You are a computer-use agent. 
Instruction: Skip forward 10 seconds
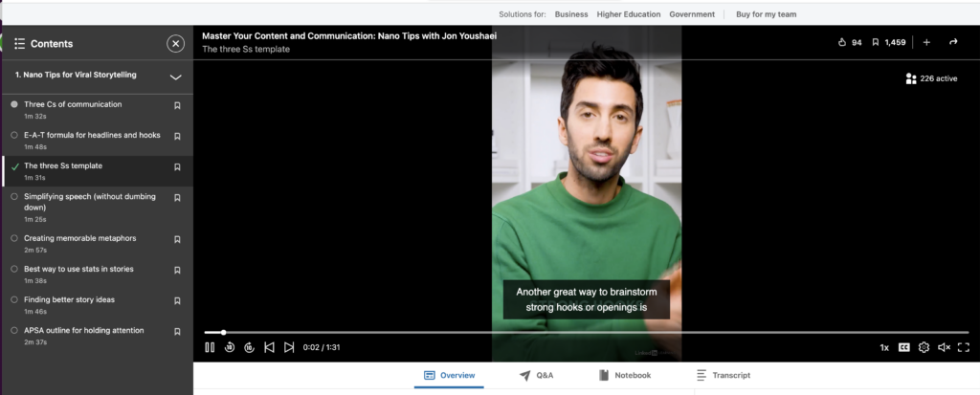(250, 347)
